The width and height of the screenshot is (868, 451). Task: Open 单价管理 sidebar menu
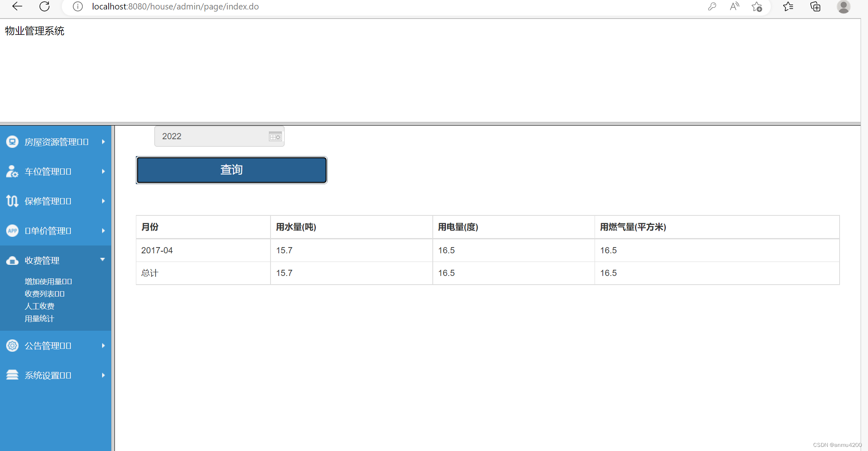[56, 231]
